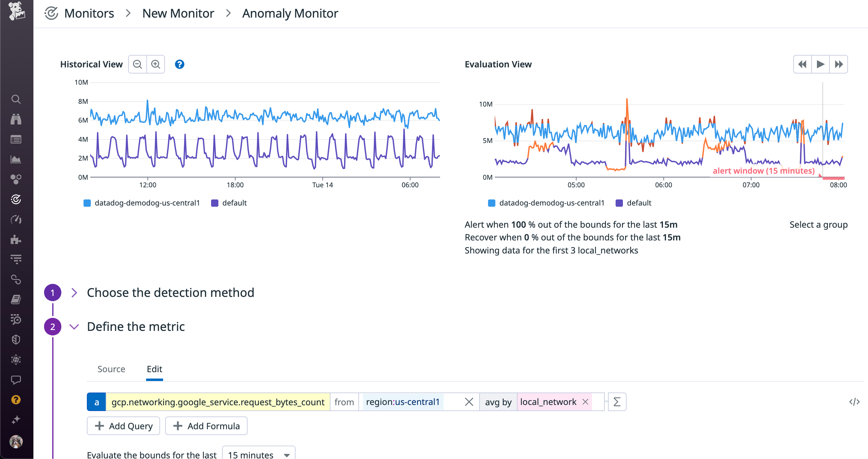This screenshot has width=868, height=459.
Task: Collapse the Define the metric section
Action: [74, 327]
